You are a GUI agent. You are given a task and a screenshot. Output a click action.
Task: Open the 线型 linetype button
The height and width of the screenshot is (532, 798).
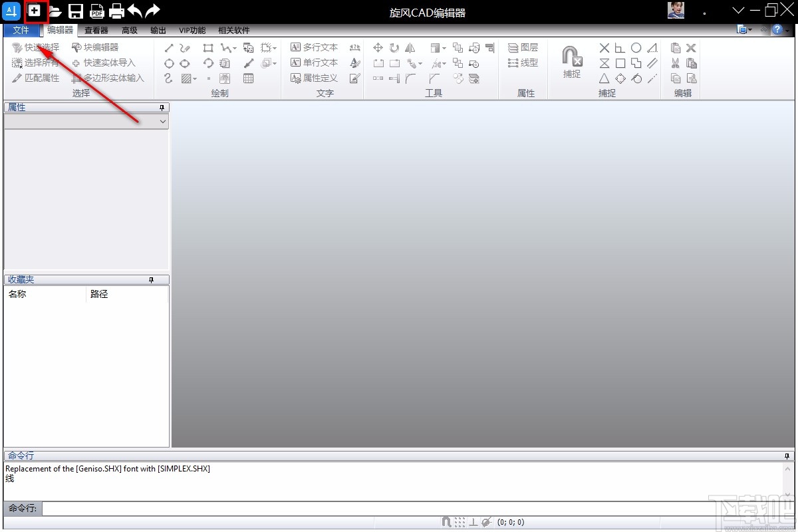point(523,63)
